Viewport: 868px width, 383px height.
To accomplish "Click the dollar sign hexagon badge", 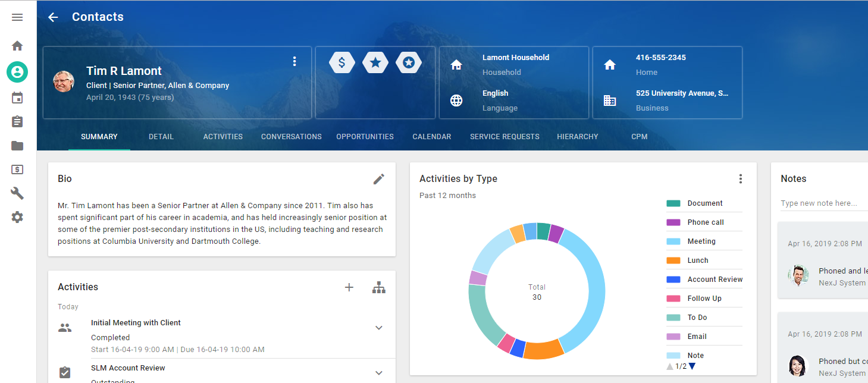I will [x=341, y=62].
